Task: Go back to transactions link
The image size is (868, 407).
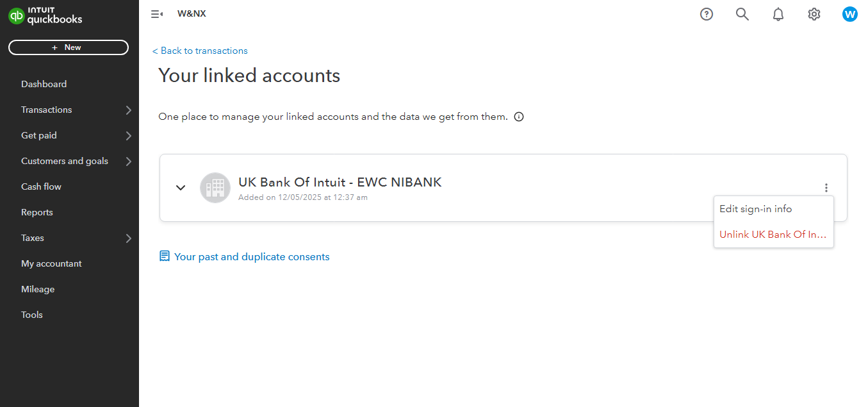Action: coord(200,51)
